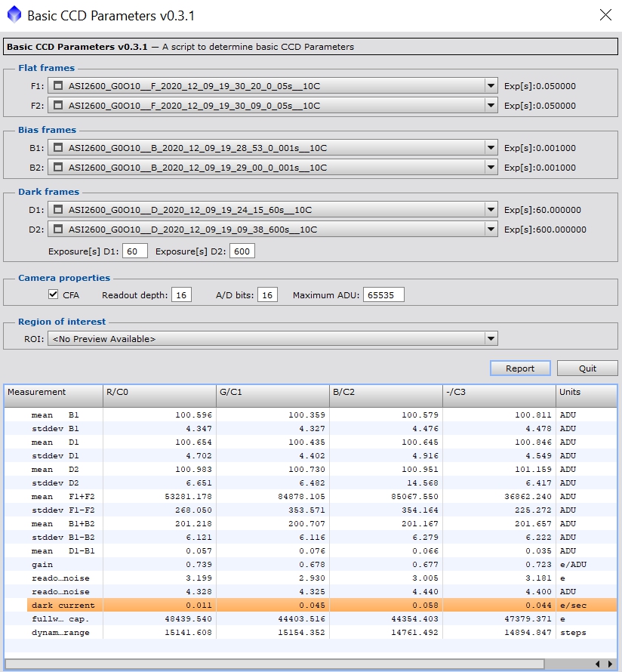Click the image icon in D2 dropdown

58,230
